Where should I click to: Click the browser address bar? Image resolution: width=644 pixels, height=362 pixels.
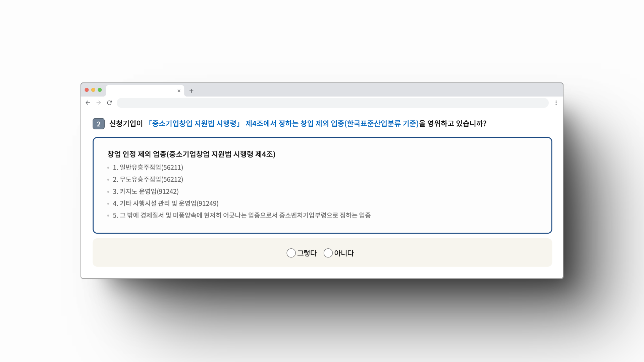tap(332, 103)
